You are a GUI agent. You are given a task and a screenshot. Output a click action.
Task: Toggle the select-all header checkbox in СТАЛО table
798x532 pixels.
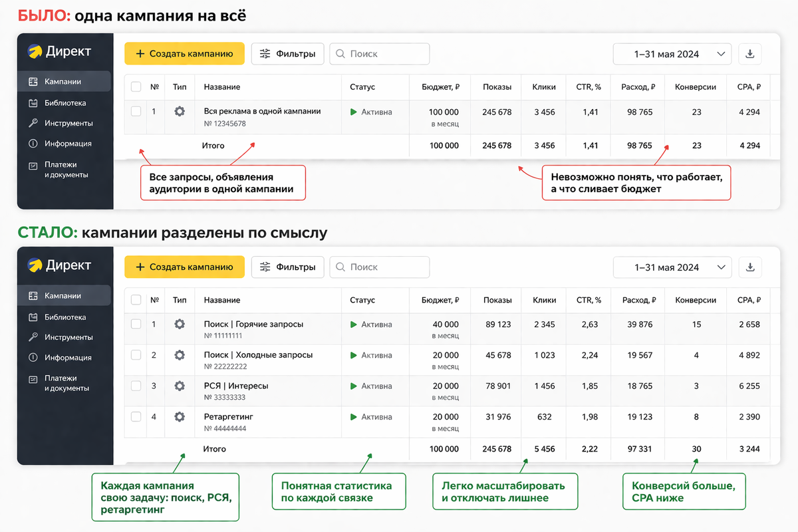pyautogui.click(x=136, y=301)
